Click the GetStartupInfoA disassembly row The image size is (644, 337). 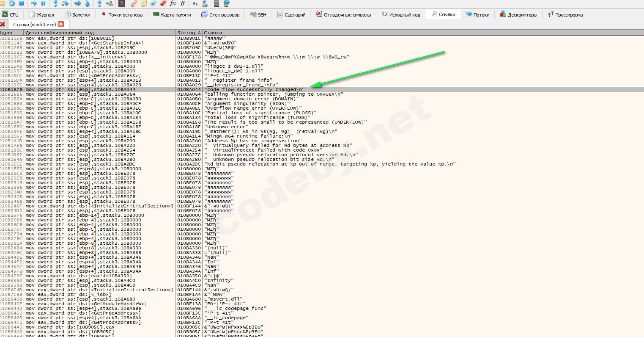85,43
